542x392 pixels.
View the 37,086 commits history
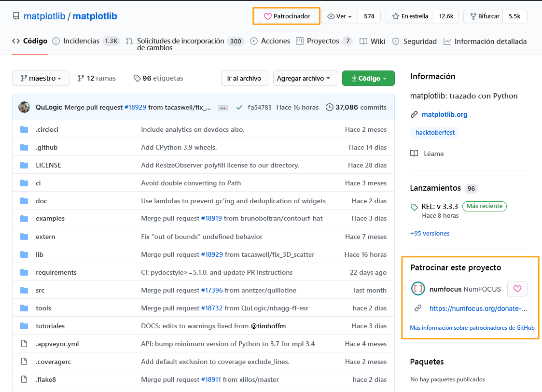click(356, 107)
